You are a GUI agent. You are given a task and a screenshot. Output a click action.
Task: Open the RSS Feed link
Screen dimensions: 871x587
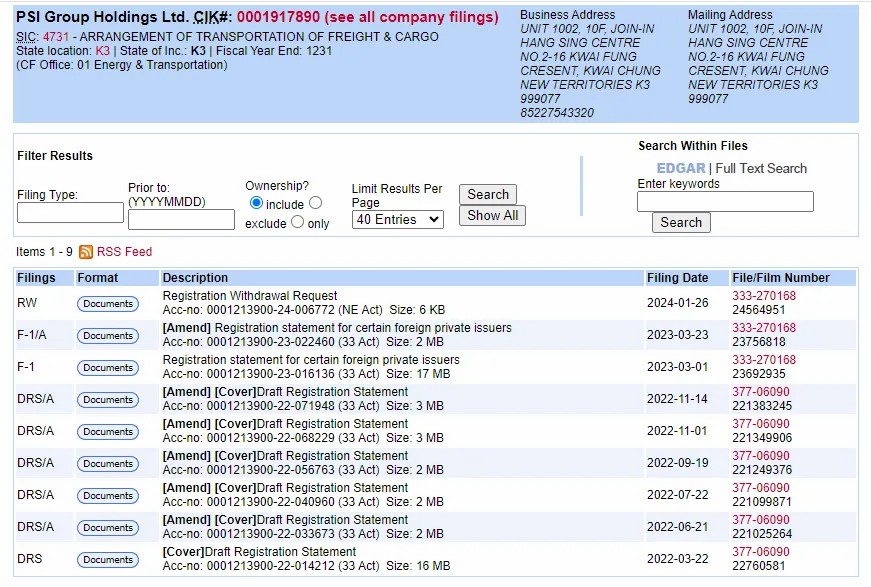click(x=124, y=252)
